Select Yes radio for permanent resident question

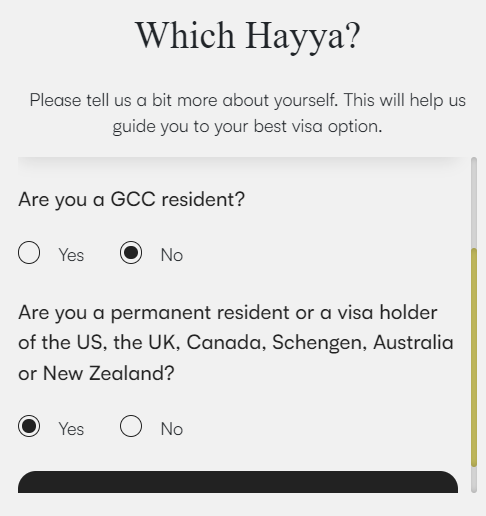[29, 426]
